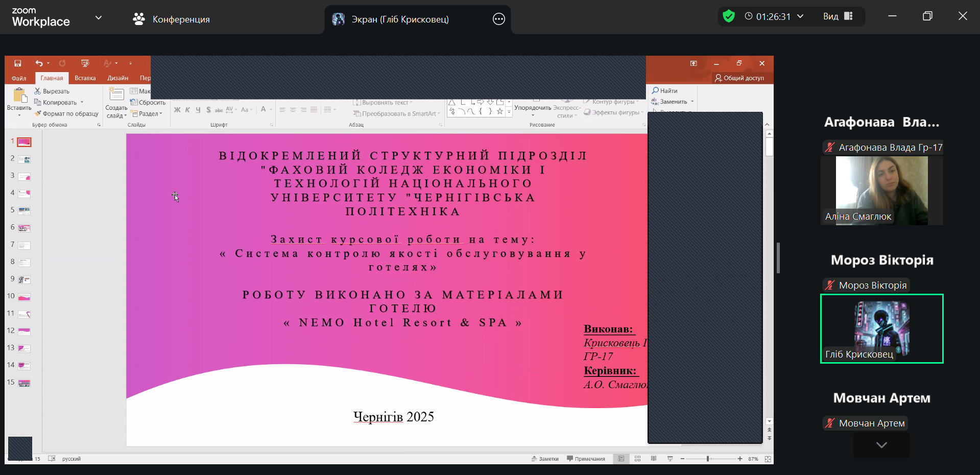Select Format Painter (Формат по образцу)

pyautogui.click(x=66, y=114)
